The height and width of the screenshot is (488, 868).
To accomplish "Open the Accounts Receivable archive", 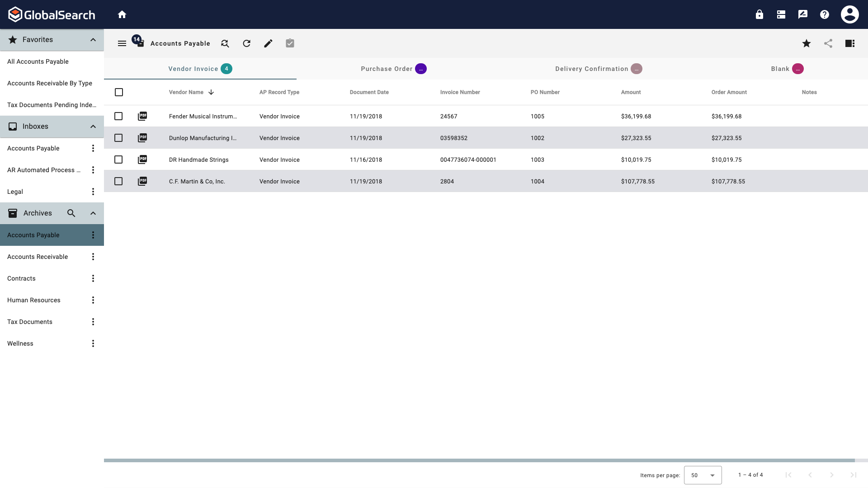I will (x=38, y=257).
